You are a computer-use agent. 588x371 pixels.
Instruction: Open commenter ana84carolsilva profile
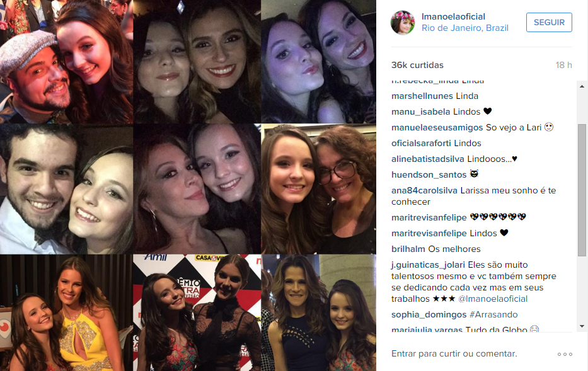[425, 190]
